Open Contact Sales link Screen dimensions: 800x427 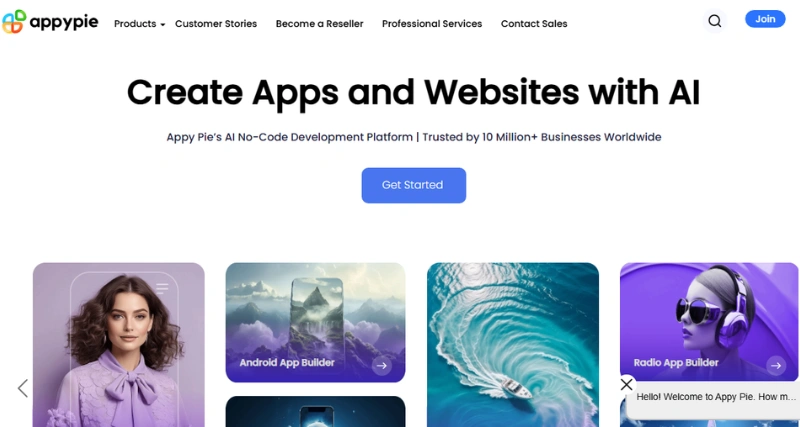coord(534,24)
